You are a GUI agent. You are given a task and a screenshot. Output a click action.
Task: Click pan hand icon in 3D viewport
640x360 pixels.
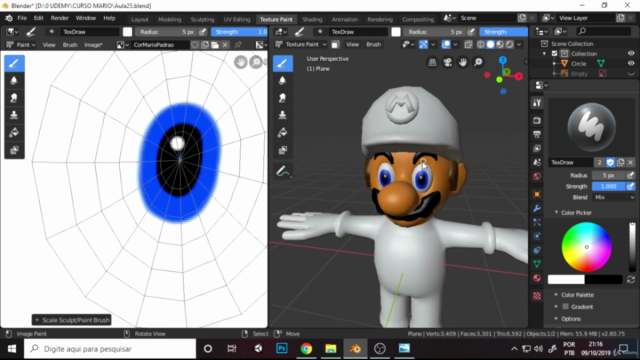pyautogui.click(x=463, y=62)
